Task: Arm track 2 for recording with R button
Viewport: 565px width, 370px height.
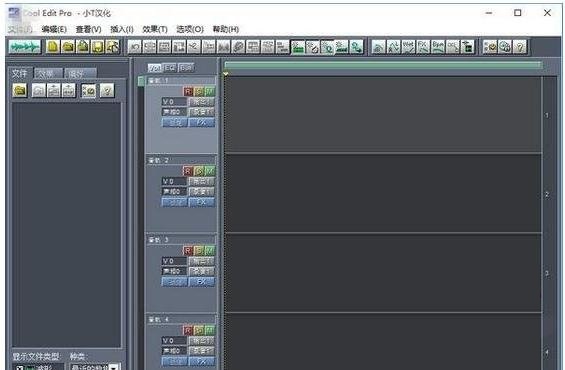Action: [188, 171]
